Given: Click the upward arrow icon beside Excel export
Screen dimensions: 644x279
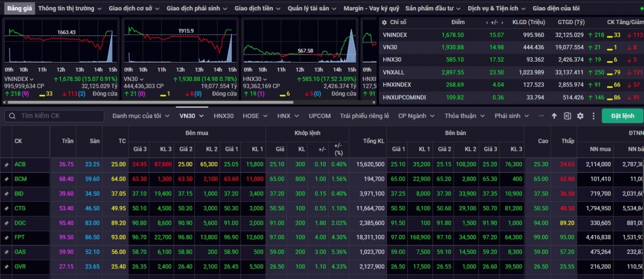Looking at the screenshot, I should (x=554, y=116).
